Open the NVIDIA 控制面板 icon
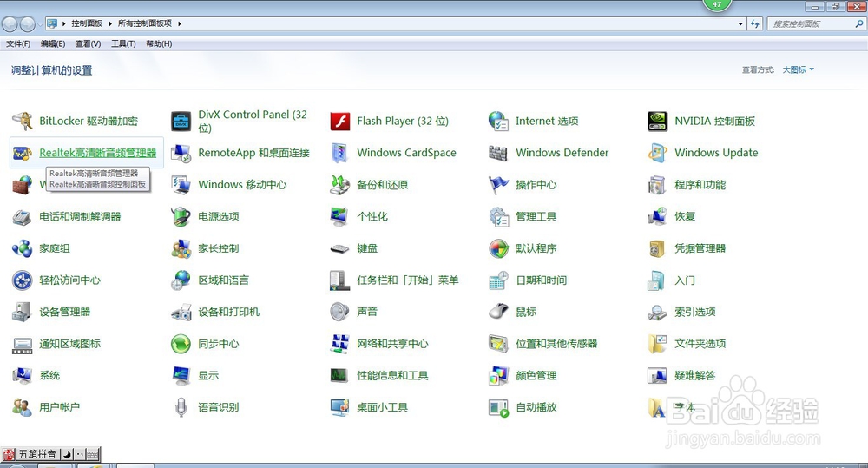 click(x=658, y=121)
